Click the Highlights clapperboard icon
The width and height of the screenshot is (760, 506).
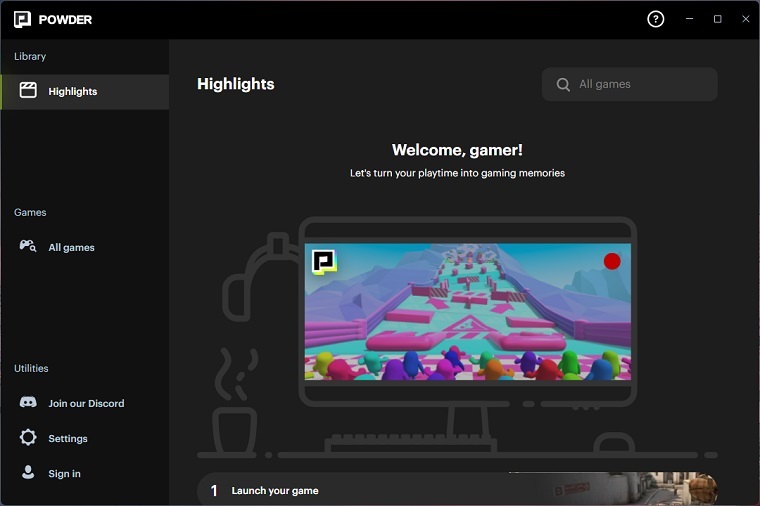[x=28, y=90]
